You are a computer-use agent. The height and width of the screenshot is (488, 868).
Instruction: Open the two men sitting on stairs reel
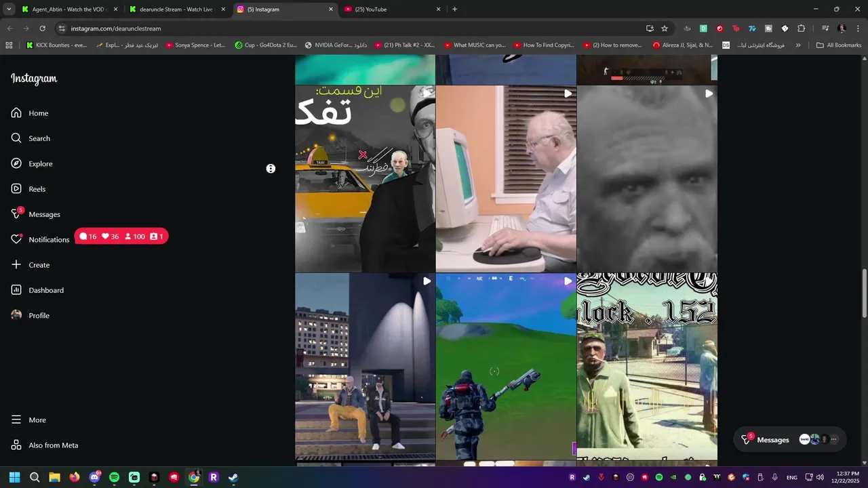[365, 367]
